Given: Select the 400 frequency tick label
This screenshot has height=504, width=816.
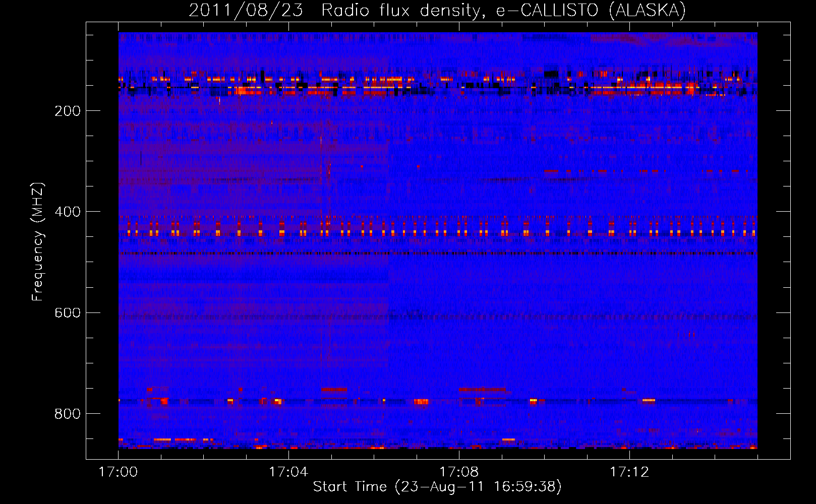Looking at the screenshot, I should point(68,212).
